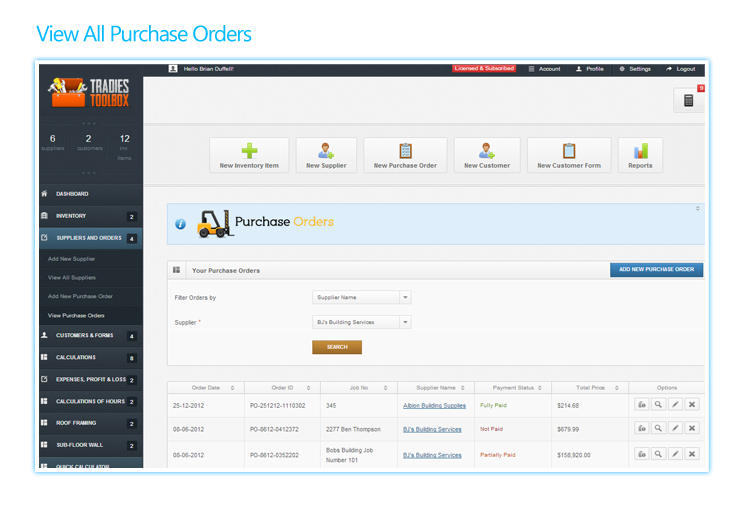This screenshot has width=738, height=526.
Task: Open the New Supplier shortcut
Action: click(x=326, y=151)
